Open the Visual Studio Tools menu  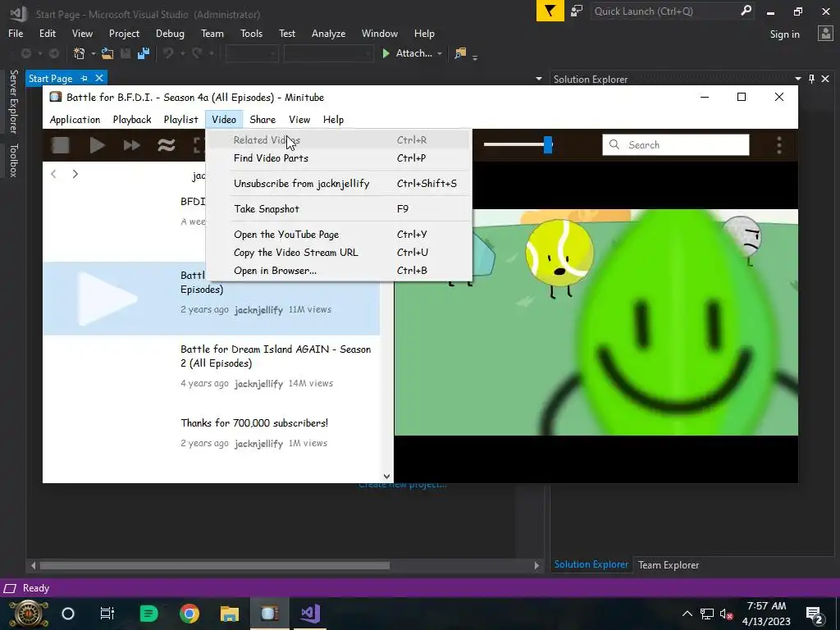[251, 33]
